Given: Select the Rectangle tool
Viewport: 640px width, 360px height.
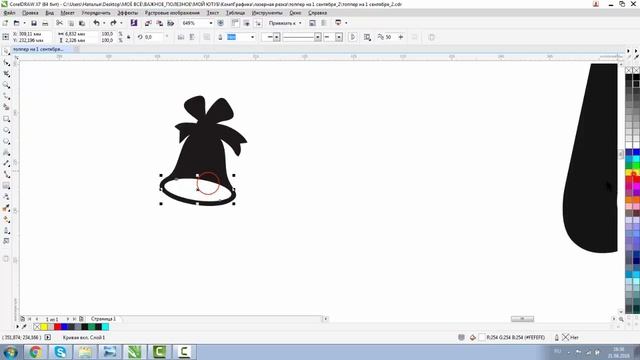Looking at the screenshot, I should tap(6, 119).
